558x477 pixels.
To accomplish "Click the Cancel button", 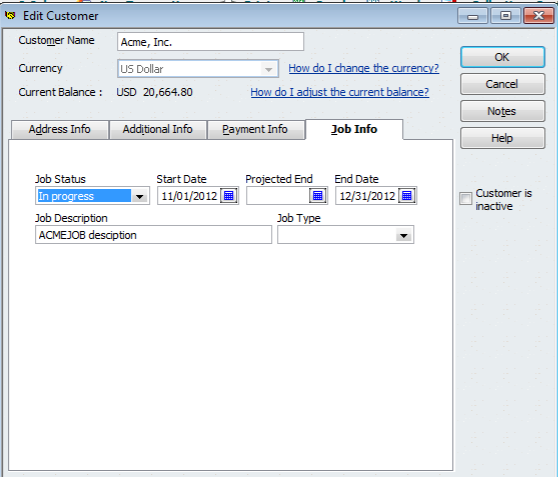I will (x=502, y=84).
